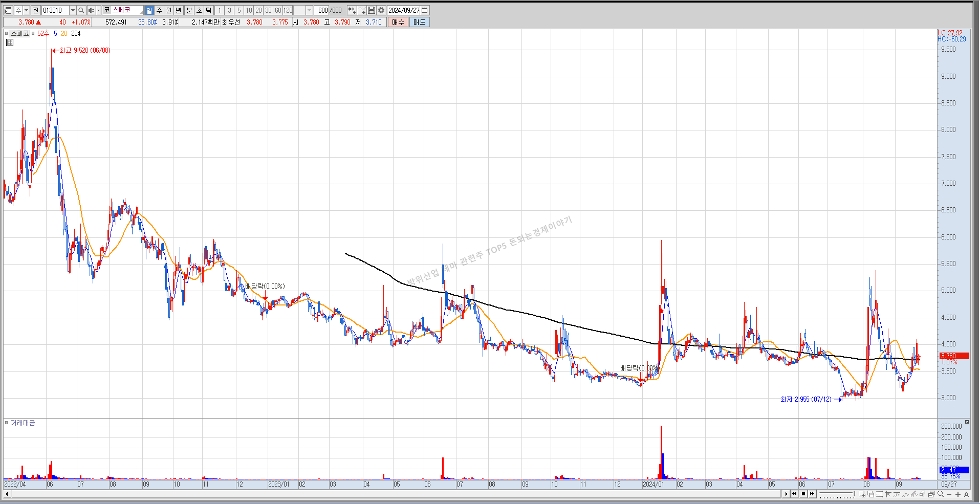
Task: Click the blue 2,147 volume value tag
Action: pos(954,470)
